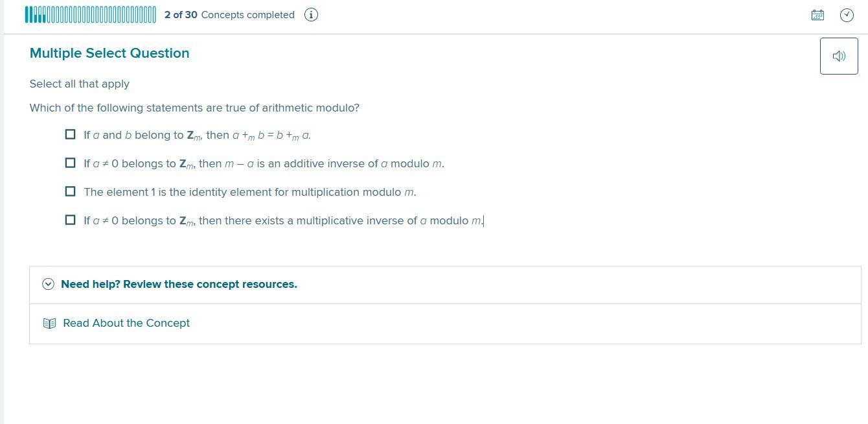Click the clock timer icon
This screenshot has width=868, height=424.
pyautogui.click(x=847, y=15)
